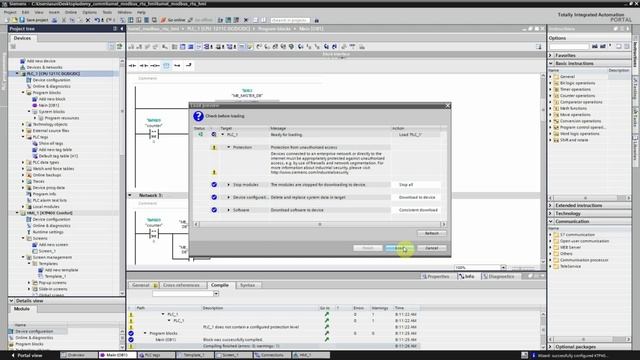The height and width of the screenshot is (360, 640).
Task: Open the Stop all action dropdown
Action: tap(416, 184)
